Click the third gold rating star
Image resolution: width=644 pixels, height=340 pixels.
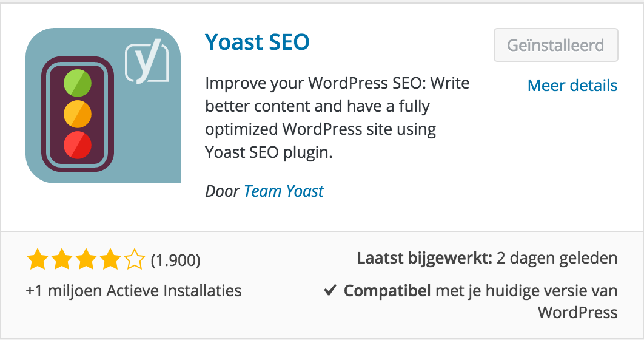[86, 259]
